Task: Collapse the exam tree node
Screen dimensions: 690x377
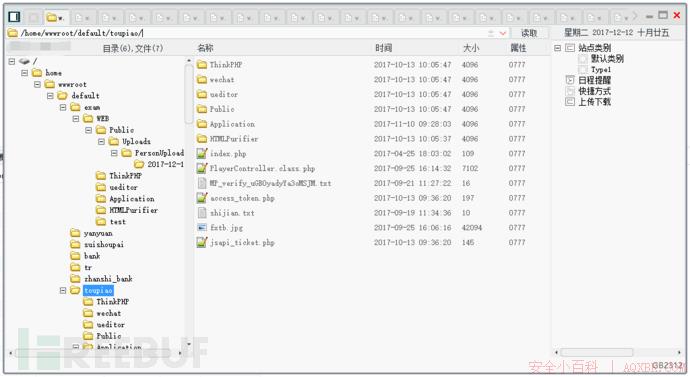Action: click(x=63, y=107)
